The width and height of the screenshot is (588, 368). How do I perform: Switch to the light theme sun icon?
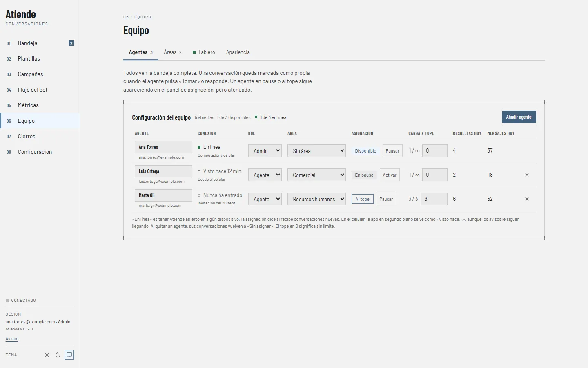47,355
